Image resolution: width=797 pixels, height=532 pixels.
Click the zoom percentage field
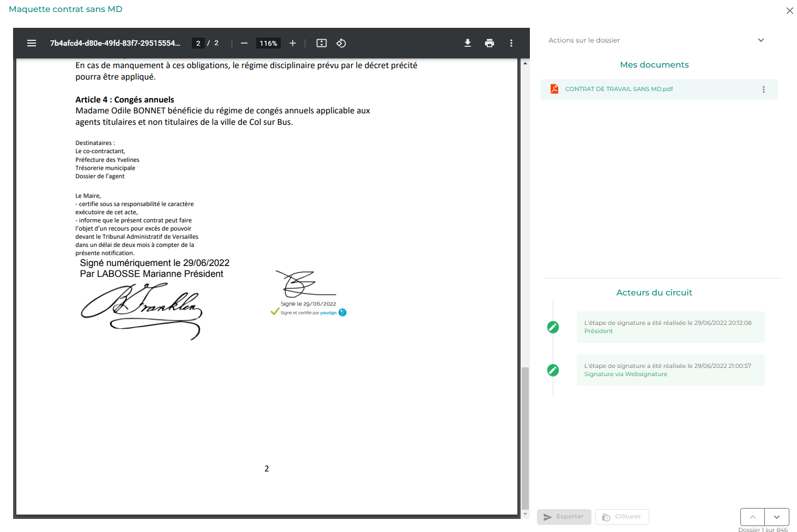(268, 43)
